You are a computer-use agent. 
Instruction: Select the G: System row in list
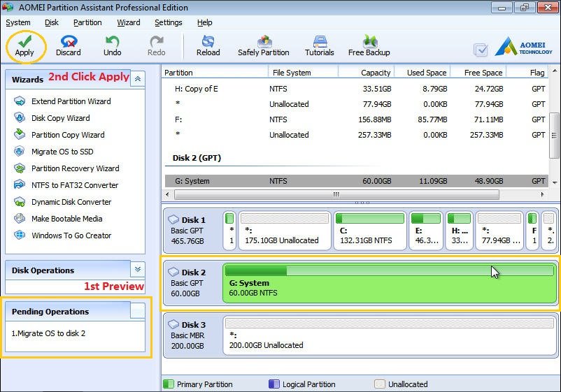click(356, 181)
